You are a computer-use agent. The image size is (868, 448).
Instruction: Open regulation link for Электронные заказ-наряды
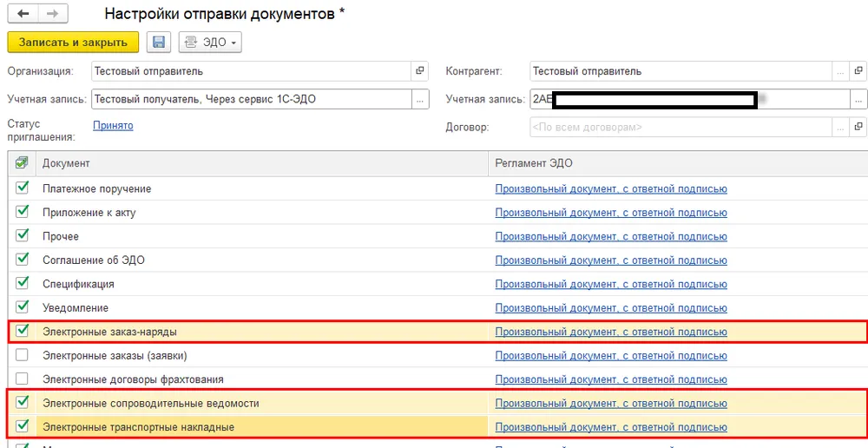(611, 332)
